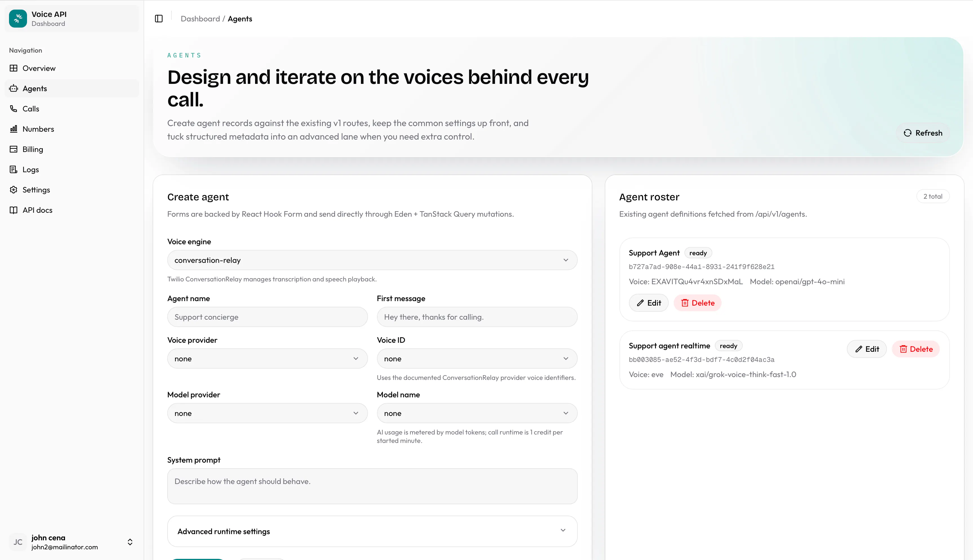This screenshot has height=560, width=973.
Task: Click the Billing card icon
Action: pyautogui.click(x=14, y=149)
